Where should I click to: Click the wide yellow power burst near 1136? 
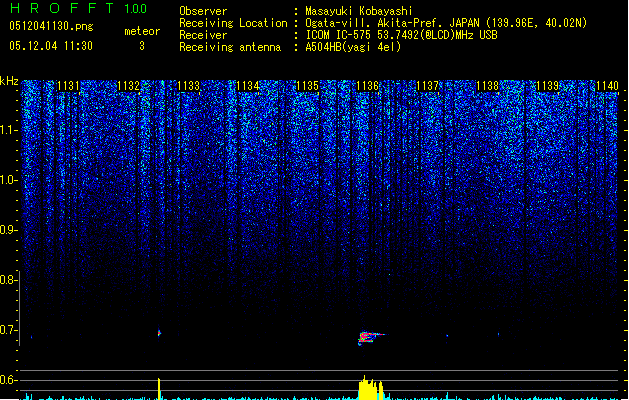pyautogui.click(x=371, y=388)
